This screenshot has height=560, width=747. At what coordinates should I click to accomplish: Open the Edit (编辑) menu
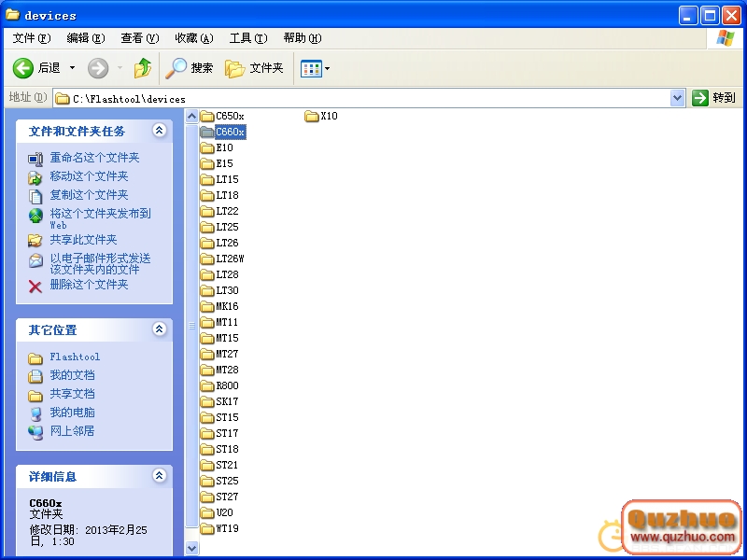(86, 38)
